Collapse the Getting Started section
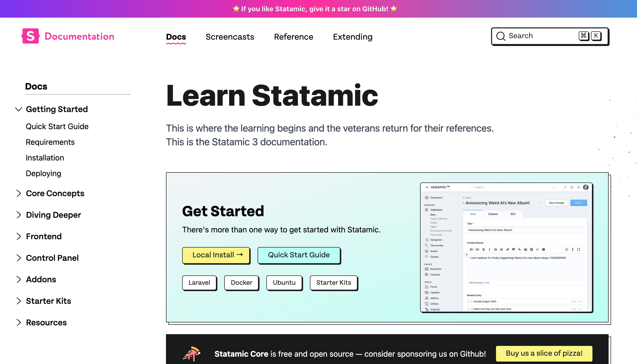Image resolution: width=637 pixels, height=364 pixels. pos(19,109)
